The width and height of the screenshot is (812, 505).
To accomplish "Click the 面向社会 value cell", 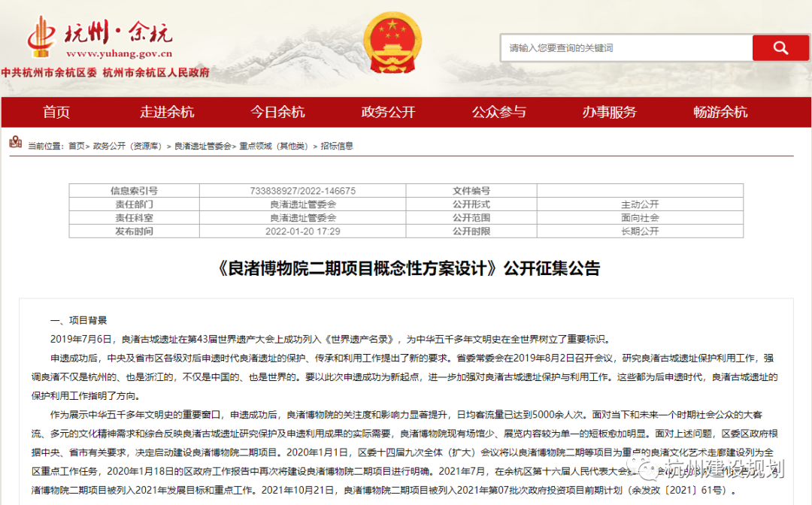I will pos(640,218).
